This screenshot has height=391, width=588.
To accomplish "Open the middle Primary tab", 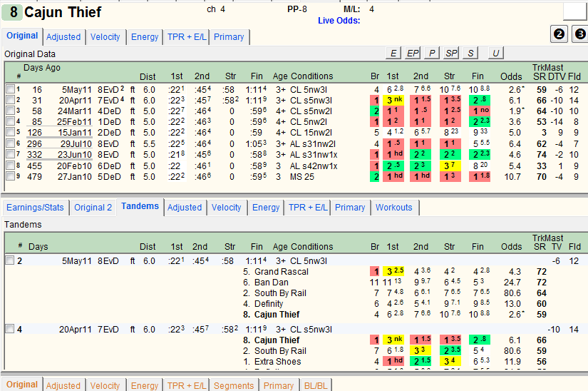I will click(350, 207).
